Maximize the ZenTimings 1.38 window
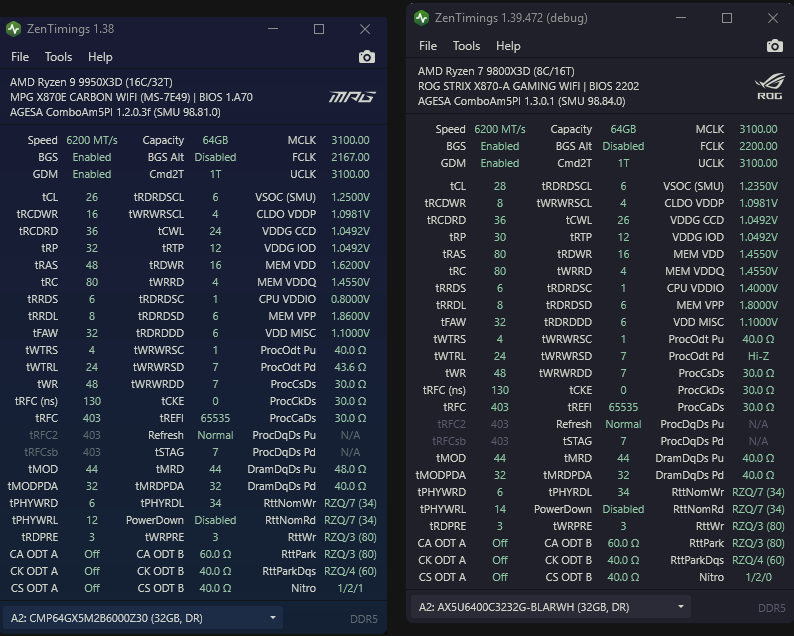The image size is (794, 636). (319, 29)
